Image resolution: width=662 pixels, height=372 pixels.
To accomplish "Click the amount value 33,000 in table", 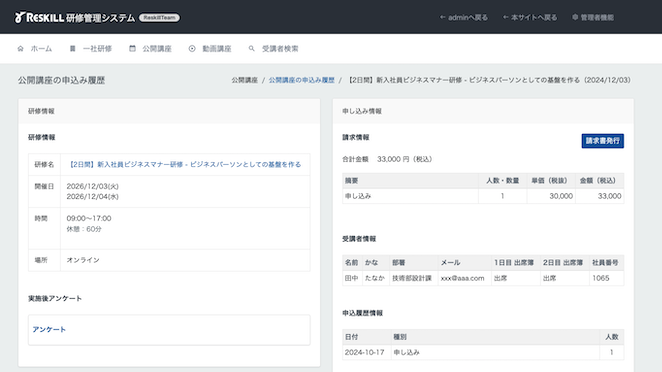I will (x=609, y=196).
